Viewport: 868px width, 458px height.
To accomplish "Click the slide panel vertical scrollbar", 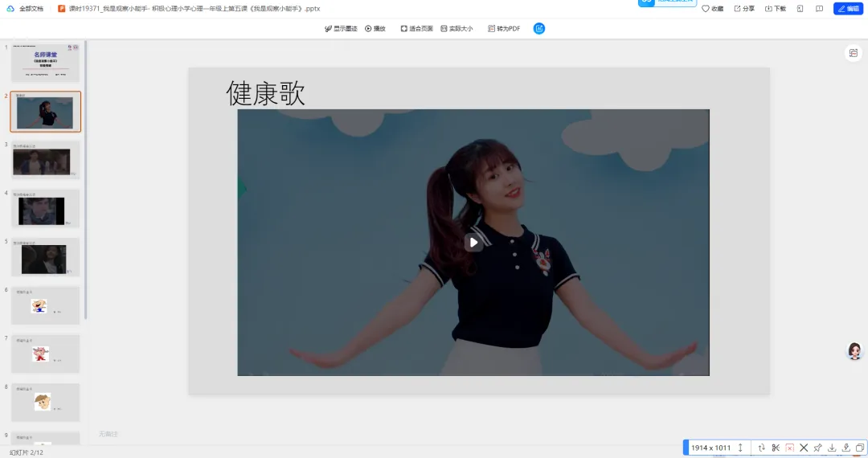I will point(86,180).
